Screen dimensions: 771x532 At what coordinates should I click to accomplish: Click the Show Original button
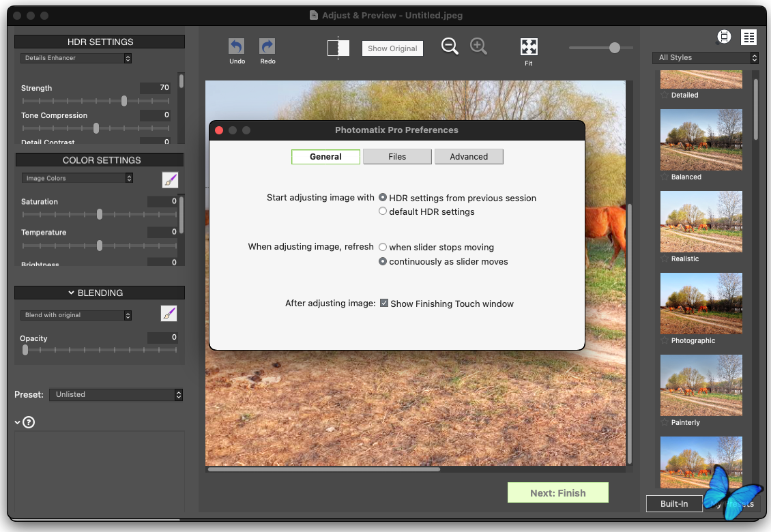[392, 48]
